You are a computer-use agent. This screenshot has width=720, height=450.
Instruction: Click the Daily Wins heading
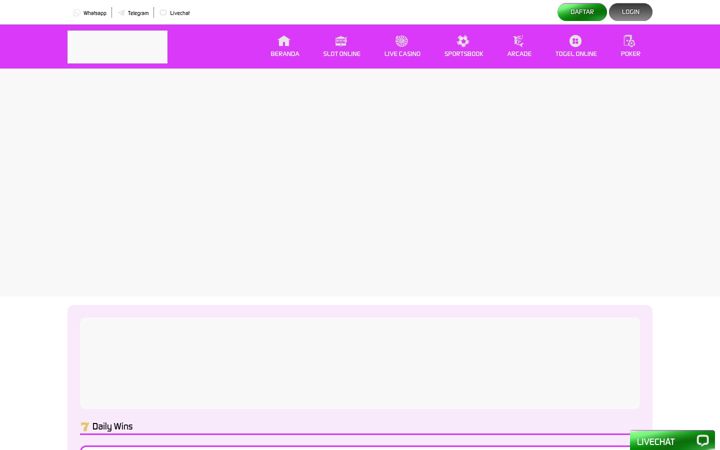pyautogui.click(x=112, y=427)
